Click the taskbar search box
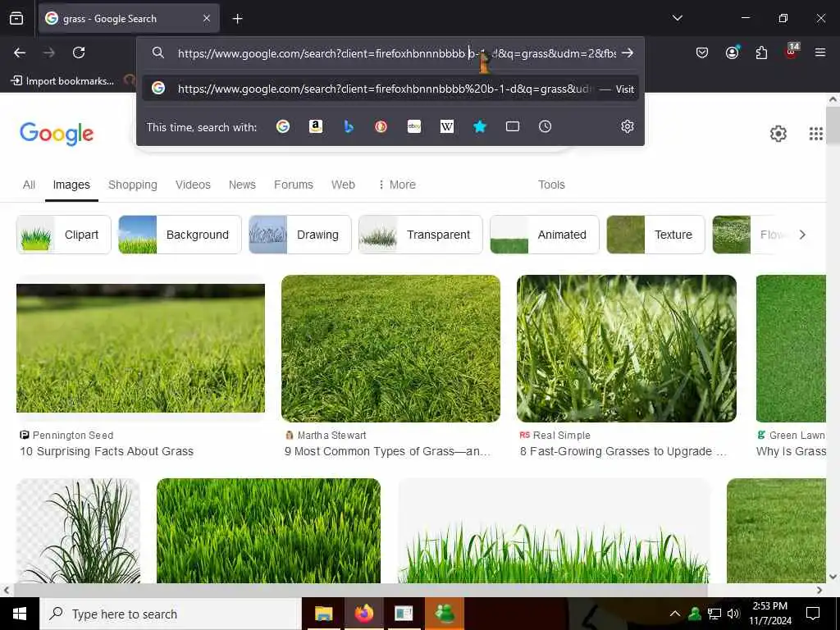Image resolution: width=840 pixels, height=630 pixels. (171, 614)
